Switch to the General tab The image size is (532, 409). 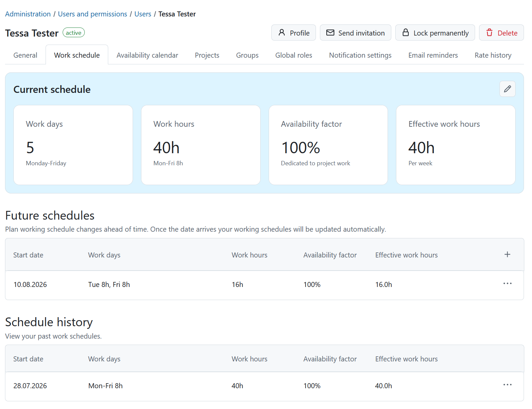pos(25,55)
